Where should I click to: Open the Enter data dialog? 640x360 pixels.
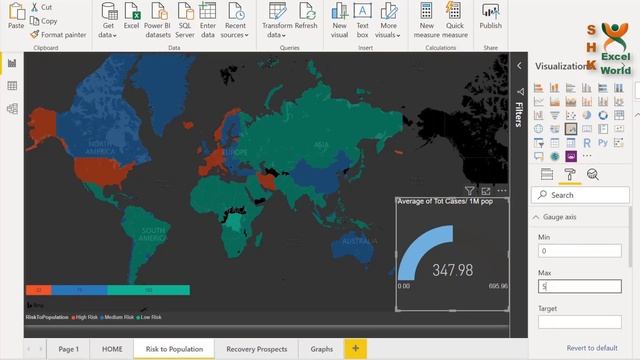click(208, 20)
